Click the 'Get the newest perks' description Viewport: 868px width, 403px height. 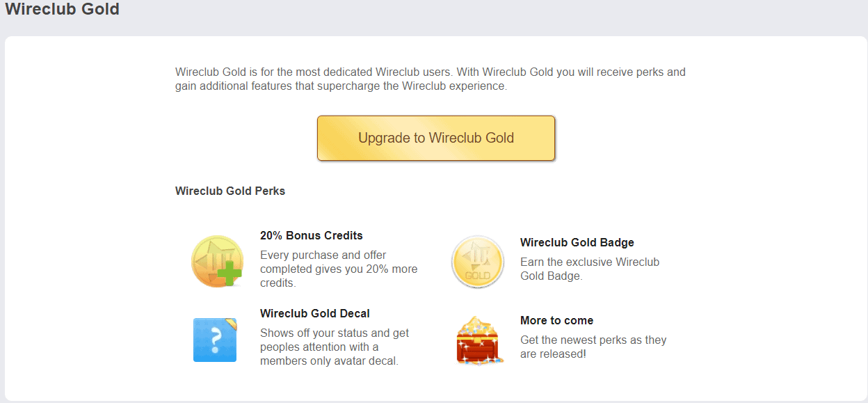593,347
